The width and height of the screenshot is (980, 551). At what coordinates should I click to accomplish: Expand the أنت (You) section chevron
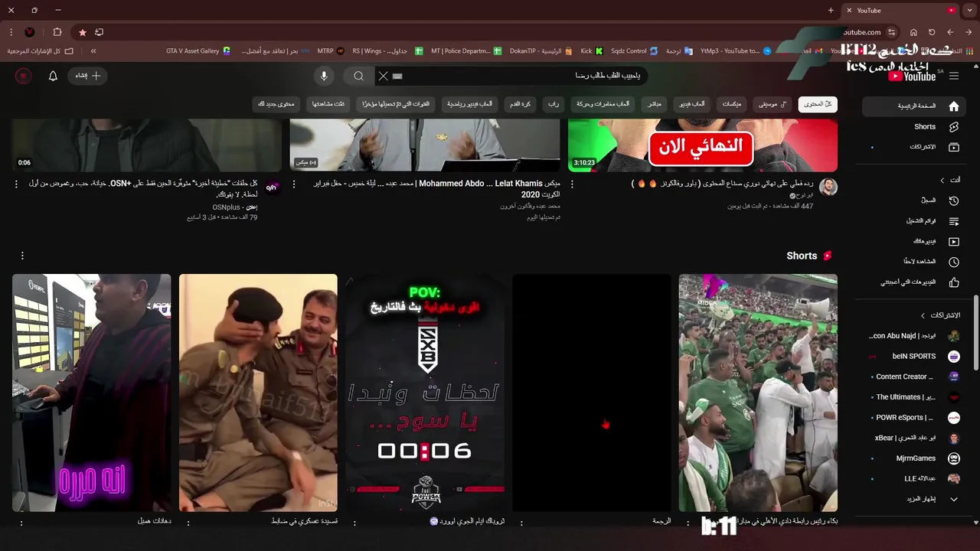942,180
